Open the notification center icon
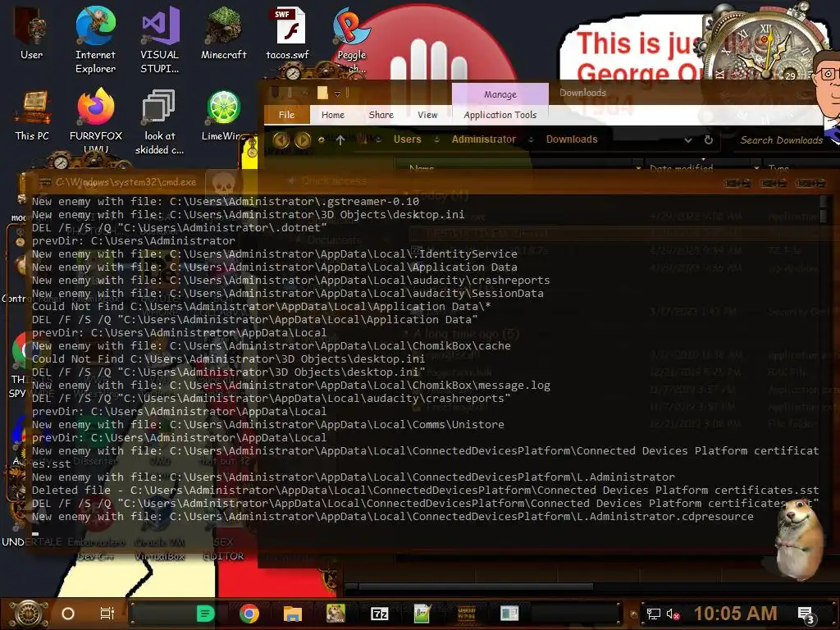Image resolution: width=840 pixels, height=630 pixels. (x=806, y=615)
